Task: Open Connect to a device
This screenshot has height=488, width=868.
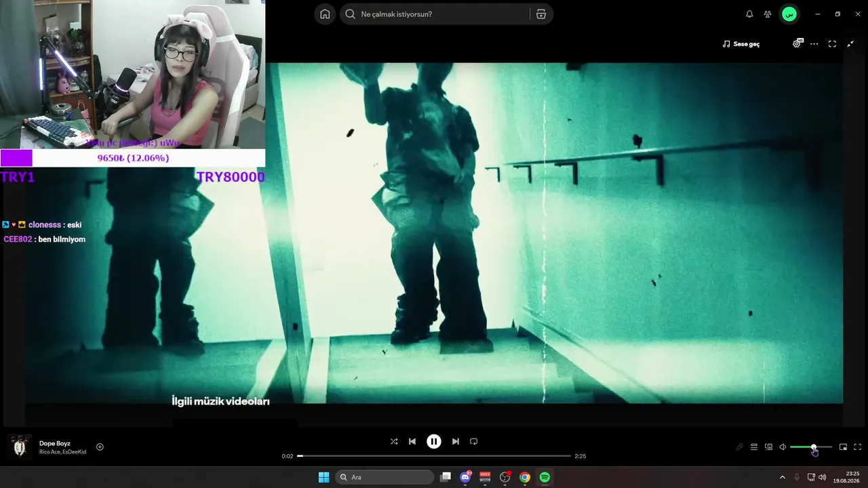Action: coord(768,447)
